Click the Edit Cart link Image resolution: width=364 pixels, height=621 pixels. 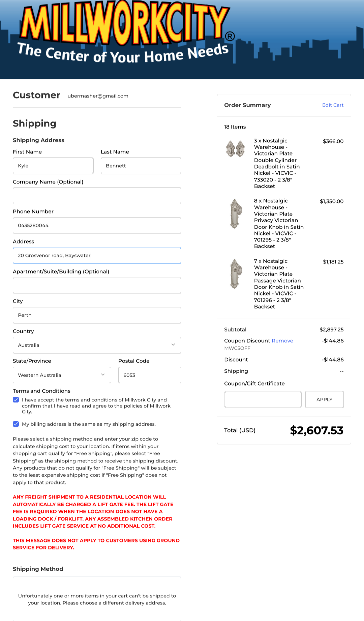[x=333, y=105]
